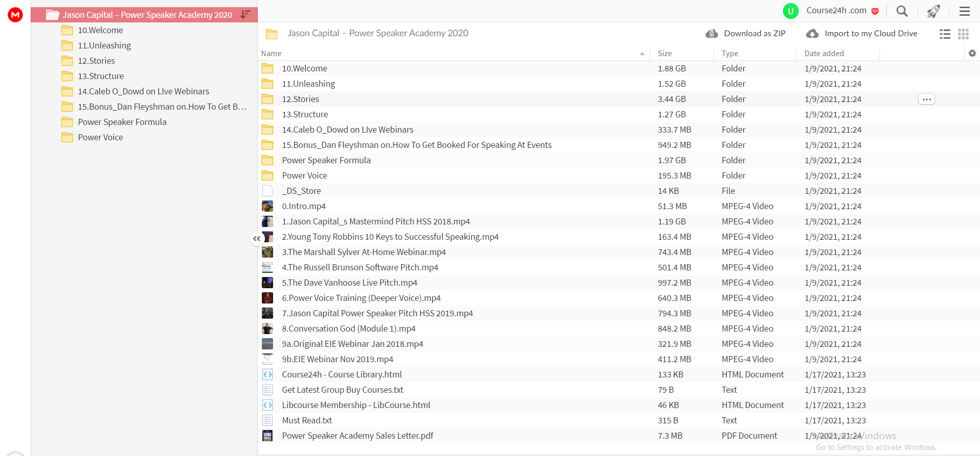Screen dimensions: 980x456
Task: Click the green U avatar
Action: [x=791, y=11]
